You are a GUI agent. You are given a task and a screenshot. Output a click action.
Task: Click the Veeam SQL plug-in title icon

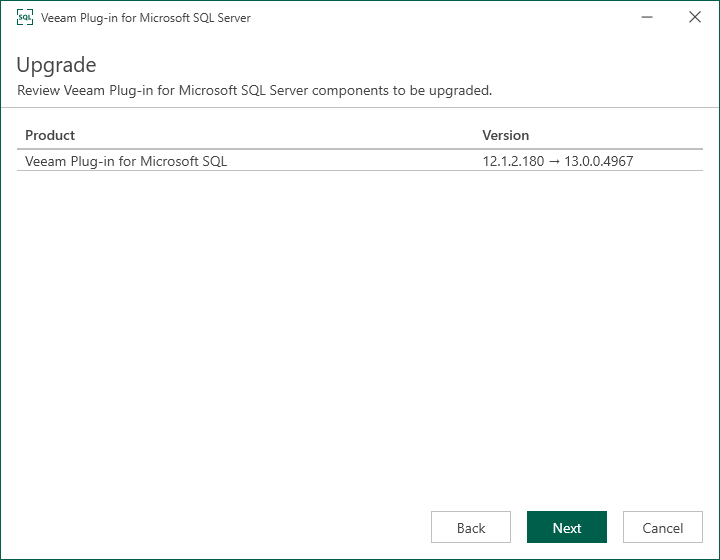25,17
